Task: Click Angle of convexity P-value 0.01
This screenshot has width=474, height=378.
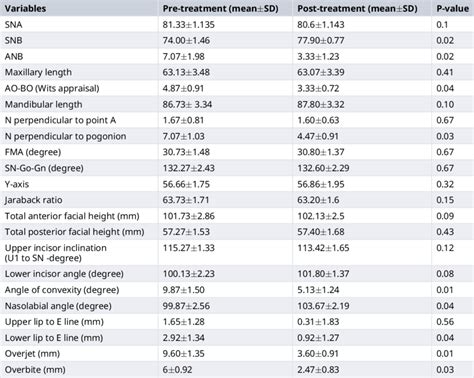Action: click(445, 290)
